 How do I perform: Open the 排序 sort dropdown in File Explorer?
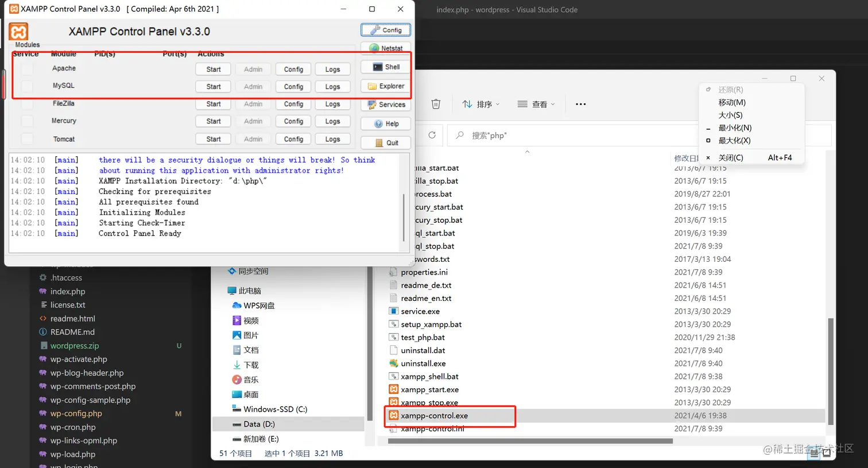(481, 104)
